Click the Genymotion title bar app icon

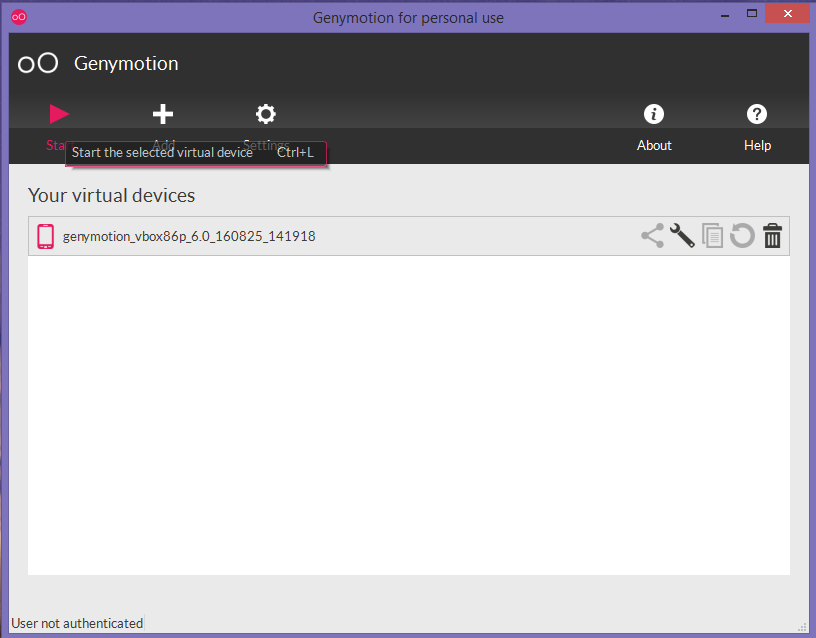tap(19, 17)
